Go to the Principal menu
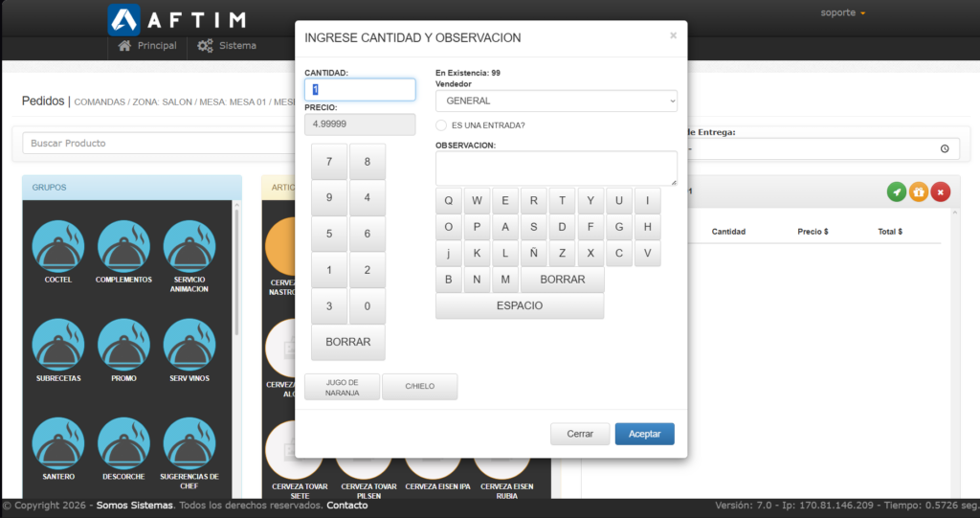 (x=147, y=46)
